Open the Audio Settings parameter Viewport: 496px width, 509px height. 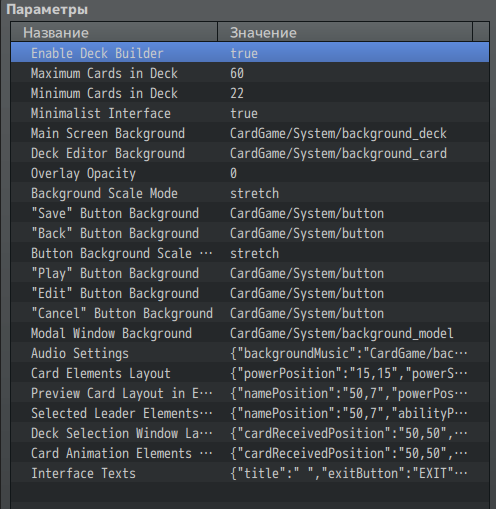[x=250, y=352]
